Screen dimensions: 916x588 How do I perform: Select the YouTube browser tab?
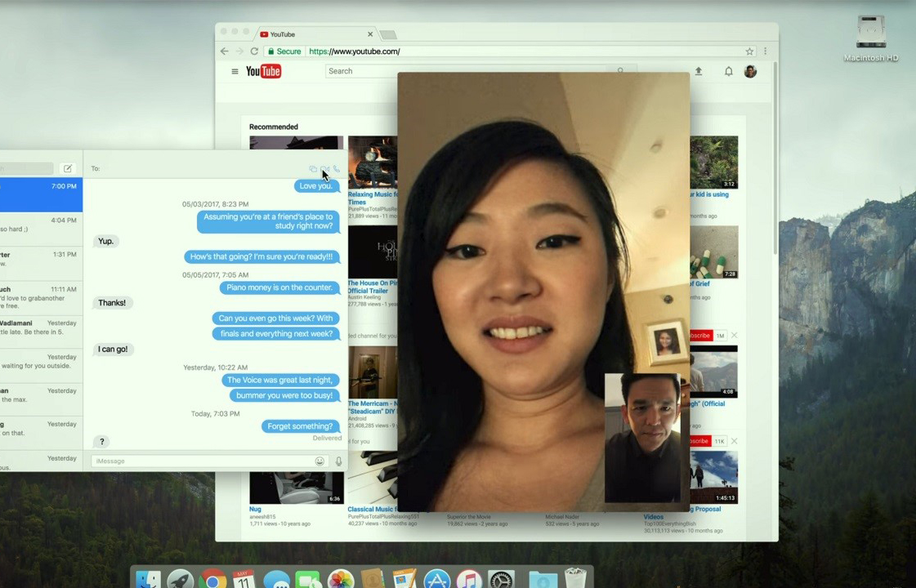pos(316,34)
